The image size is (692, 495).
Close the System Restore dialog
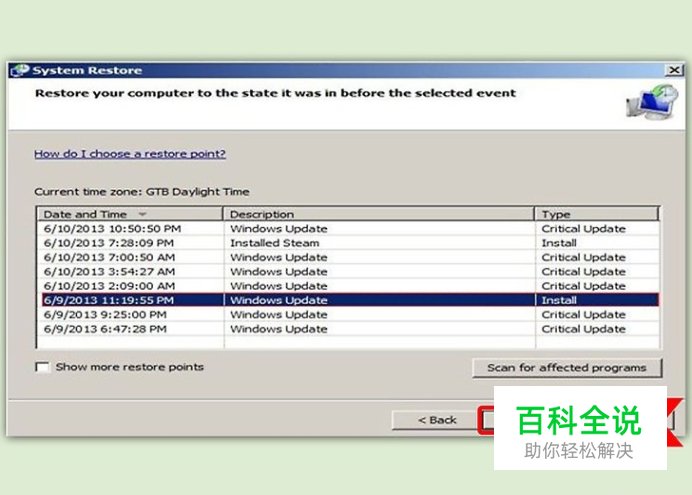[674, 70]
